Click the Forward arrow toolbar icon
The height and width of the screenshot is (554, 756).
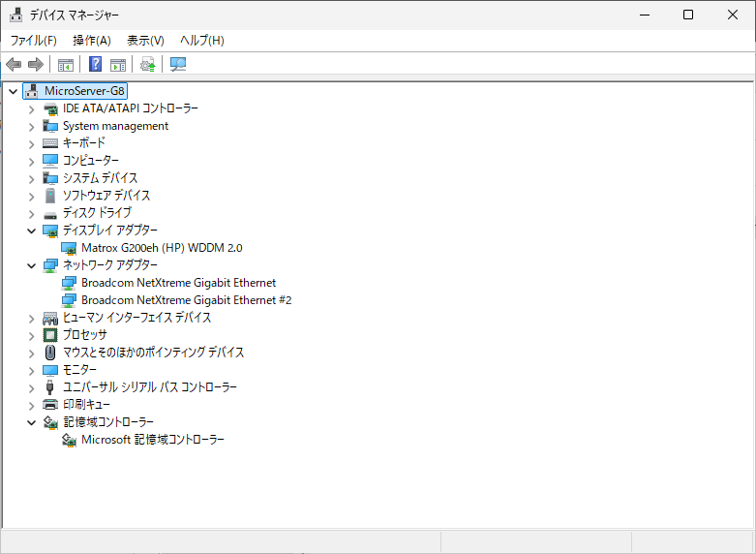point(36,65)
